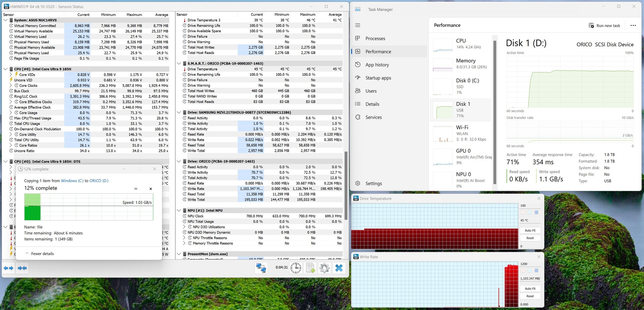Click the blue X icon in HWiNFO toolbar
The image size is (644, 310).
tap(339, 268)
